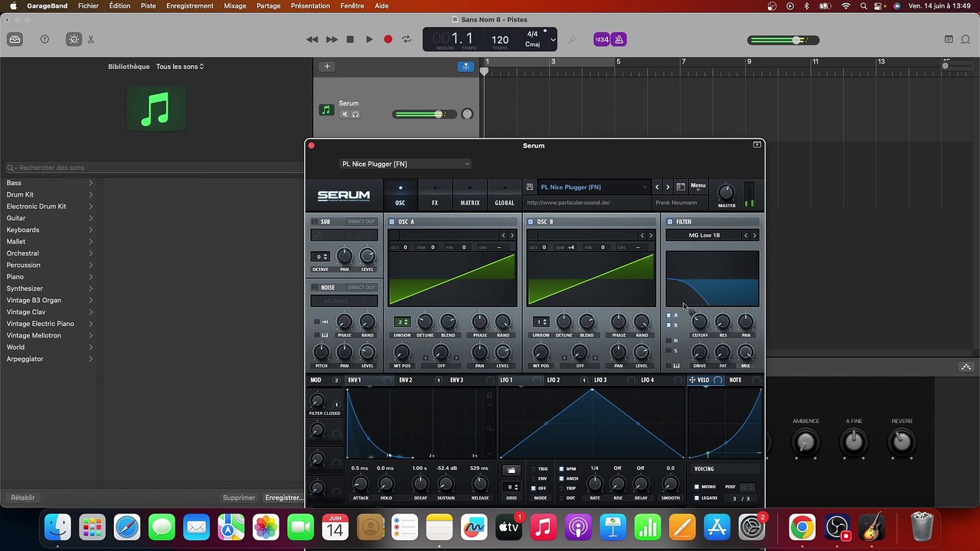Toggle the LFO BPM sync checkbox

[562, 469]
